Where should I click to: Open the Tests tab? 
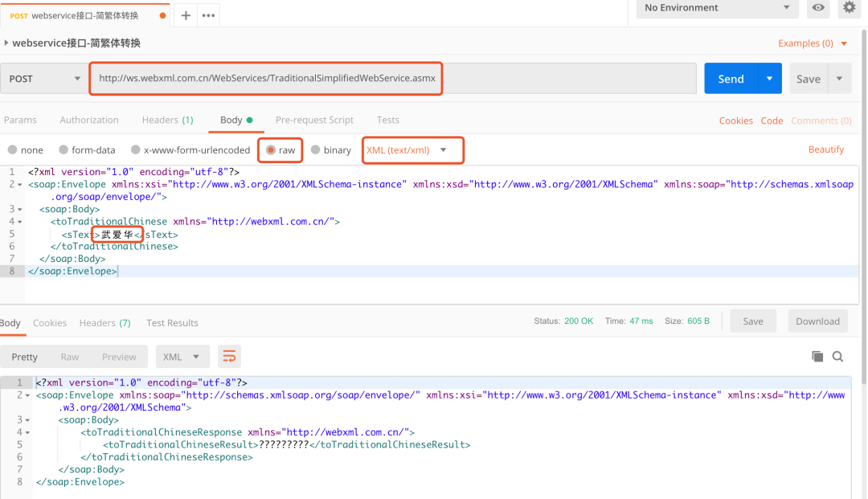click(388, 120)
